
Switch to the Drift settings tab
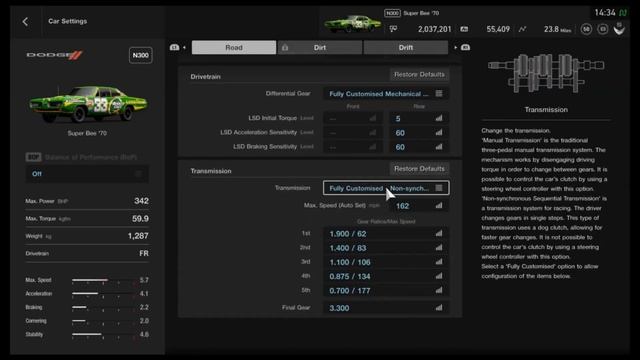pyautogui.click(x=406, y=47)
